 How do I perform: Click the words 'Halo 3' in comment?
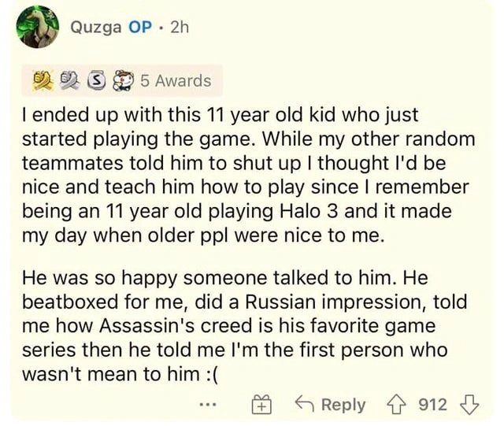pyautogui.click(x=309, y=212)
